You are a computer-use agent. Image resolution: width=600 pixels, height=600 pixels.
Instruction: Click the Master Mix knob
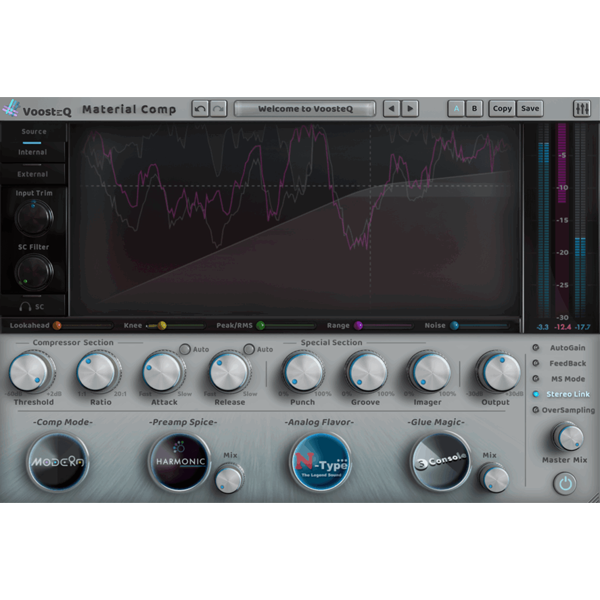tap(568, 437)
